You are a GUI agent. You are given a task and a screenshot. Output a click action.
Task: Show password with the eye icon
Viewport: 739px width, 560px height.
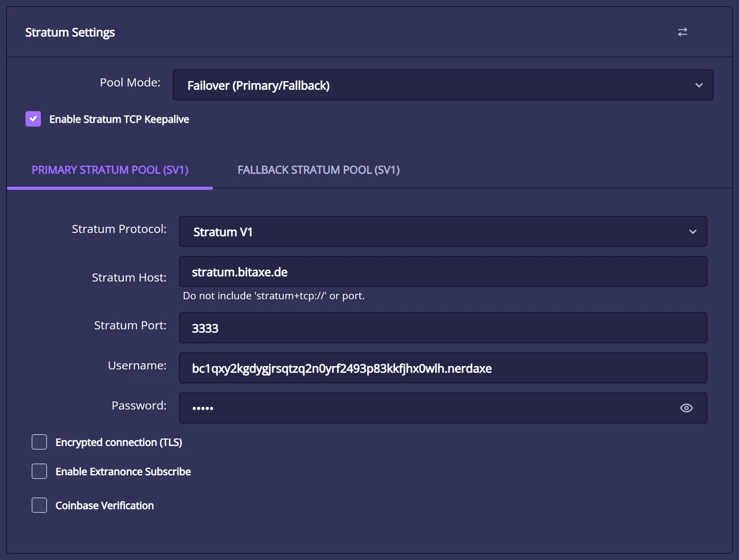(686, 408)
